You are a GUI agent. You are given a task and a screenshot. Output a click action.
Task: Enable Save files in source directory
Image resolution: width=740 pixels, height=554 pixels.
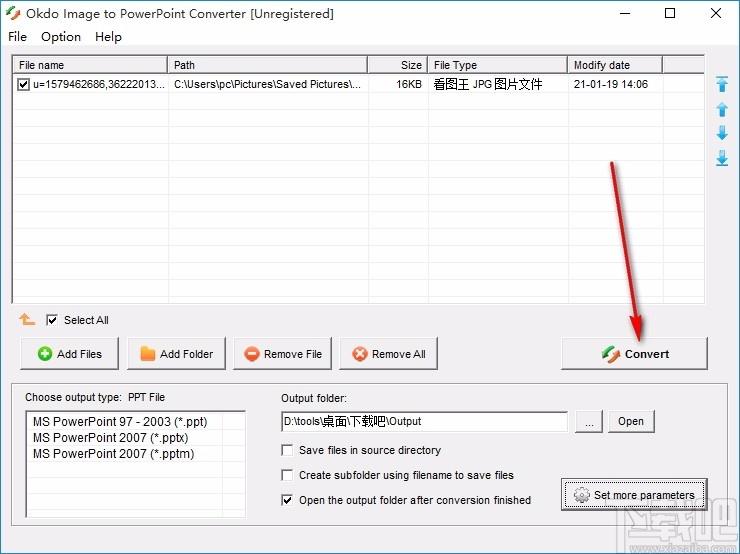[287, 450]
